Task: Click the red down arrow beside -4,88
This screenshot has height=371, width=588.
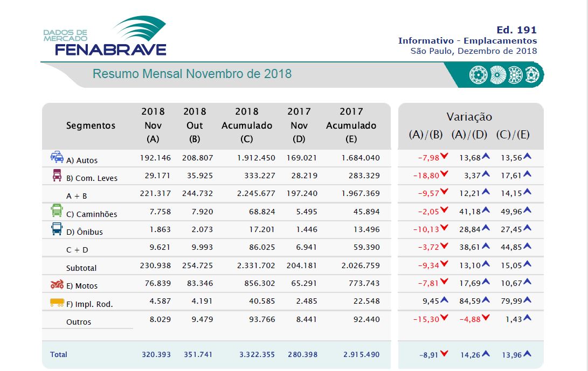Action: point(486,318)
